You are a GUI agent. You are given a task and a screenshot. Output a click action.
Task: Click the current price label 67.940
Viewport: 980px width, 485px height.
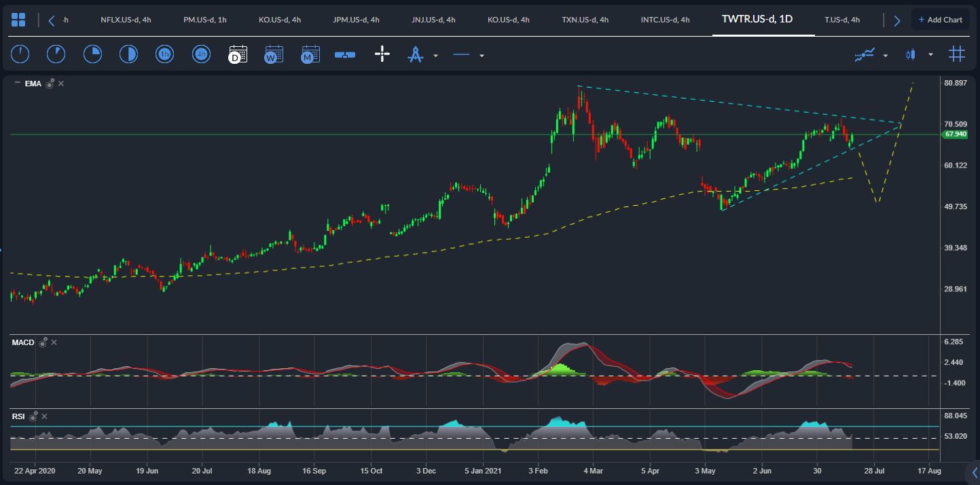[x=955, y=134]
